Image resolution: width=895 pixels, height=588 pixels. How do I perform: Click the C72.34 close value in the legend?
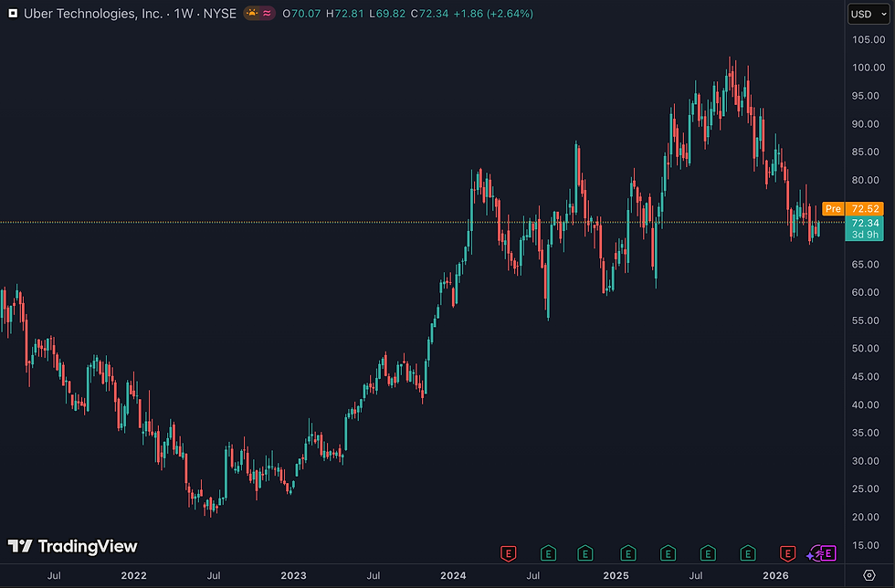429,13
